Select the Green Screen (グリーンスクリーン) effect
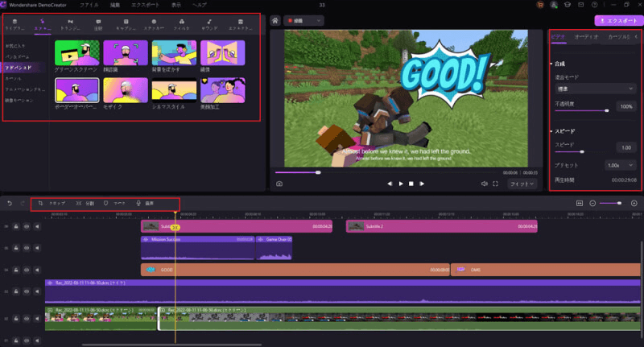This screenshot has width=644, height=347. (76, 52)
